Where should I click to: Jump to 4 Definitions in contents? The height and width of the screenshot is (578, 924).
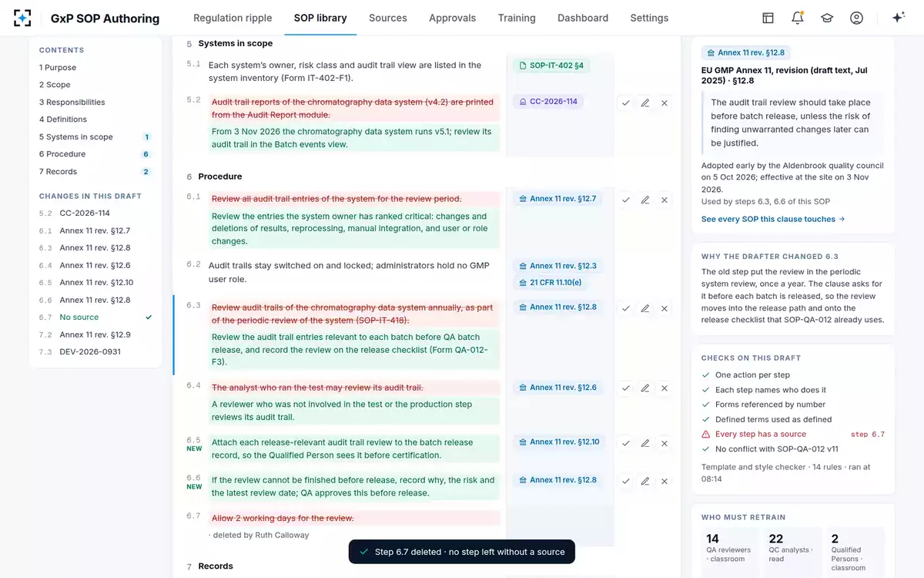95,119
